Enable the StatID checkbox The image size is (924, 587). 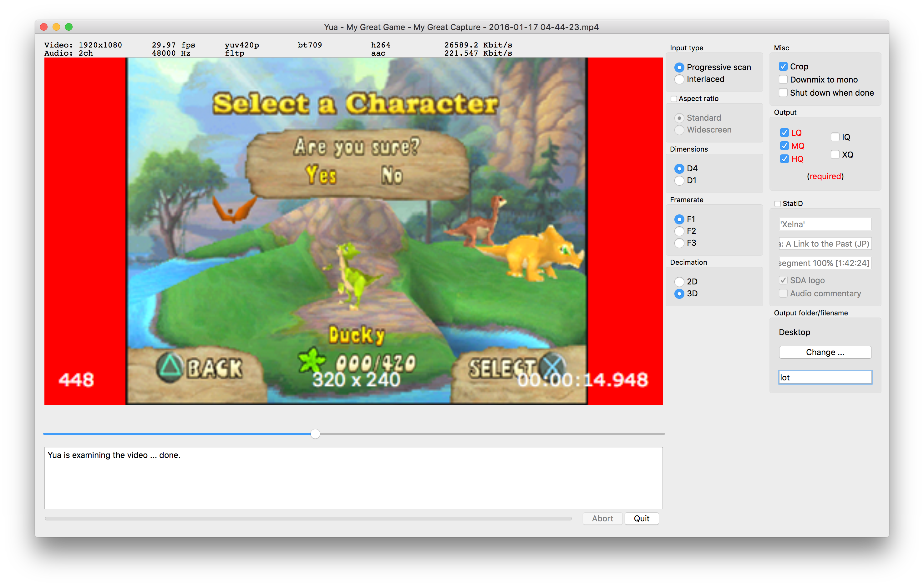click(777, 203)
